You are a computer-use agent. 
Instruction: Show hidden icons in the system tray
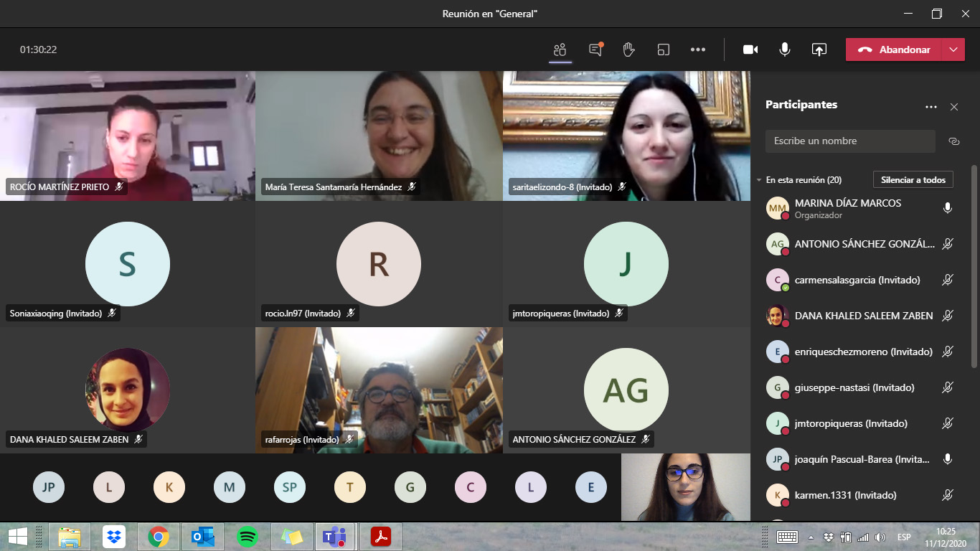click(x=811, y=537)
